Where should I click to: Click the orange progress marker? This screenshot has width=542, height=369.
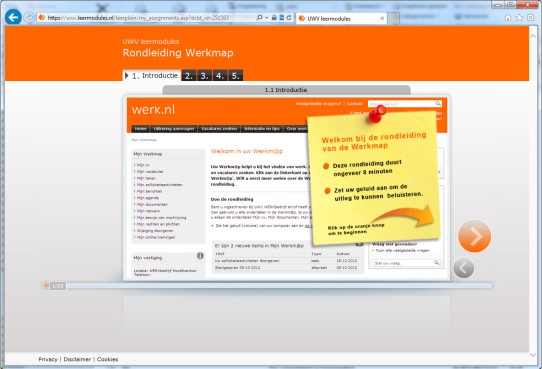[46, 285]
